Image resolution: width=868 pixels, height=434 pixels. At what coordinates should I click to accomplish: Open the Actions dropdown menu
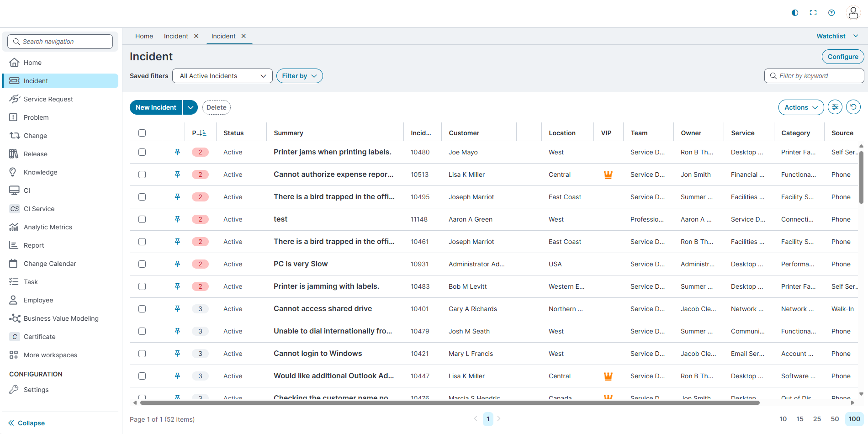point(800,107)
